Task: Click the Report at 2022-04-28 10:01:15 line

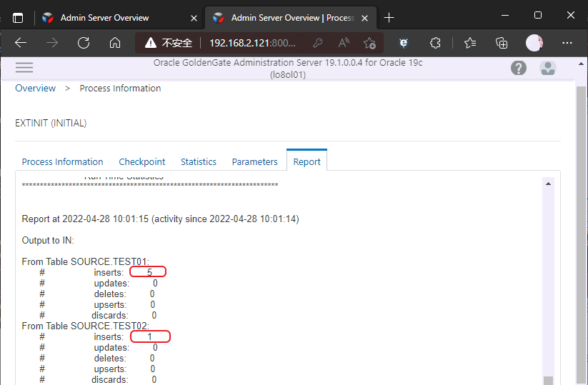Action: click(160, 219)
